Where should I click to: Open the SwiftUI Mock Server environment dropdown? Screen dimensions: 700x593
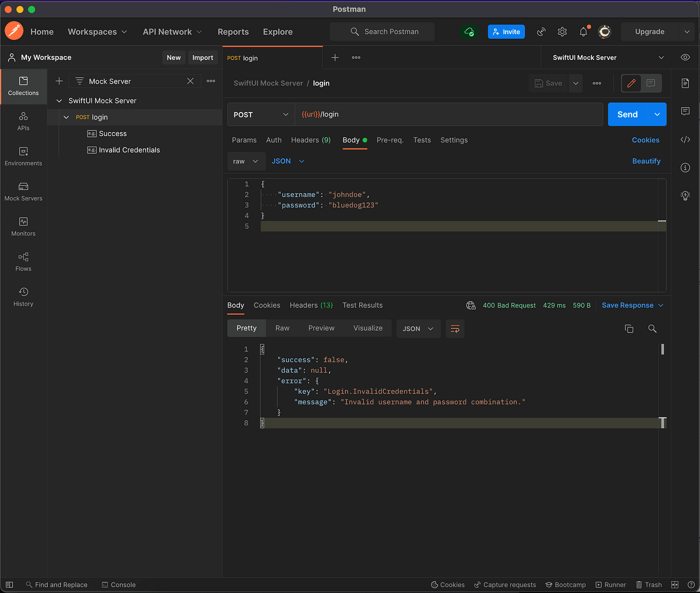(608, 57)
